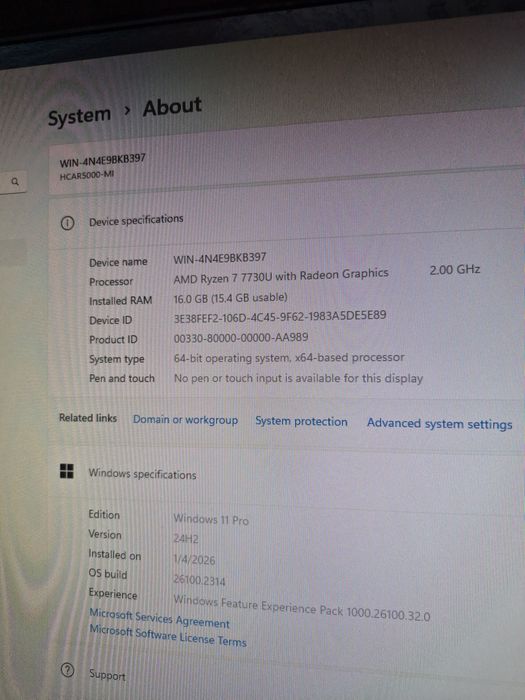Screen dimensions: 525x700
Task: Open Microsoft Software License Terms link
Action: (x=168, y=636)
